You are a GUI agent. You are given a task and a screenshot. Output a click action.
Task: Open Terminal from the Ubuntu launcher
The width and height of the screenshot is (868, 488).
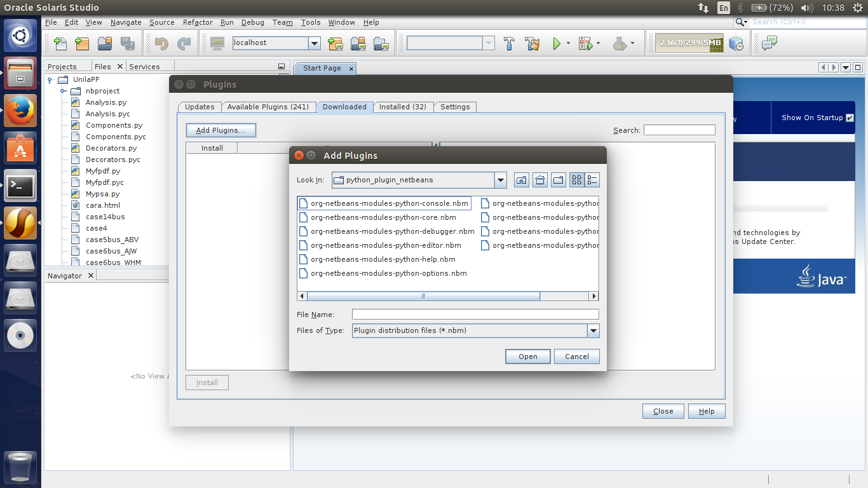click(20, 186)
